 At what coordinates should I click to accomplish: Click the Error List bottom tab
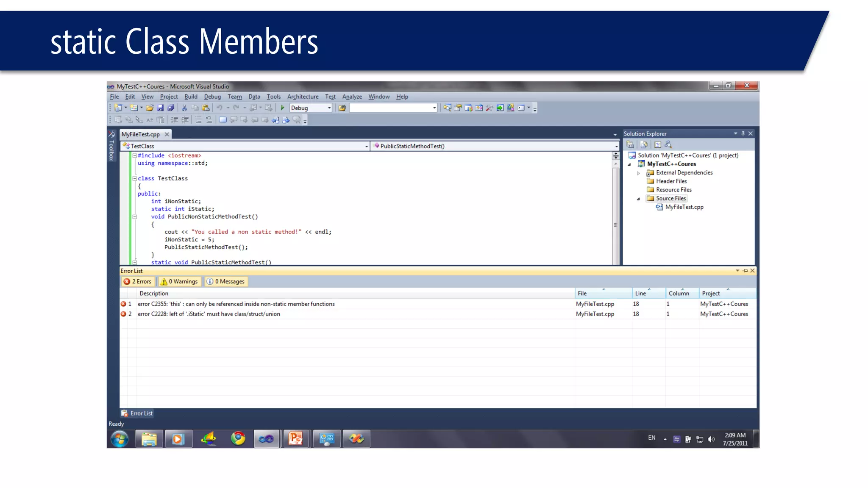click(137, 413)
